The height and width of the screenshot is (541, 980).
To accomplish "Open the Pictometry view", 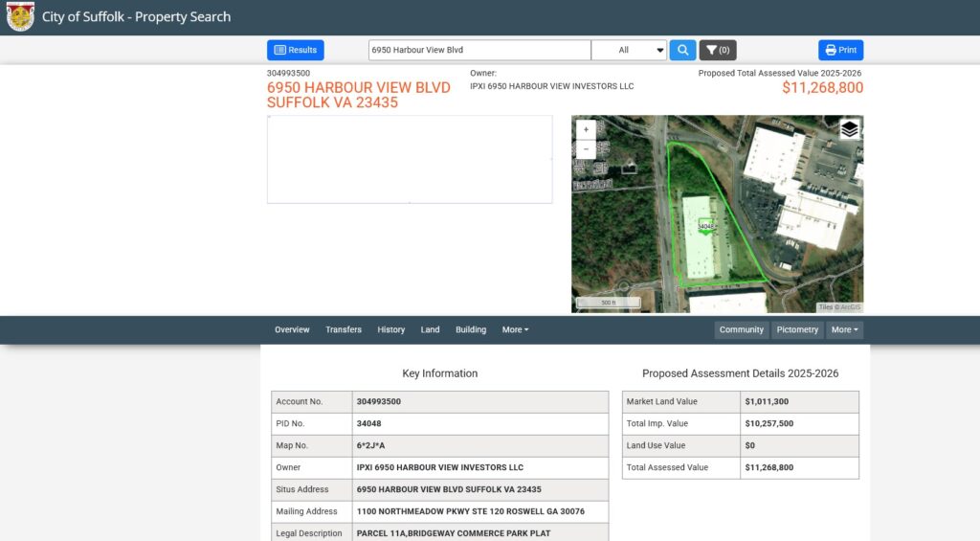I will pos(797,329).
